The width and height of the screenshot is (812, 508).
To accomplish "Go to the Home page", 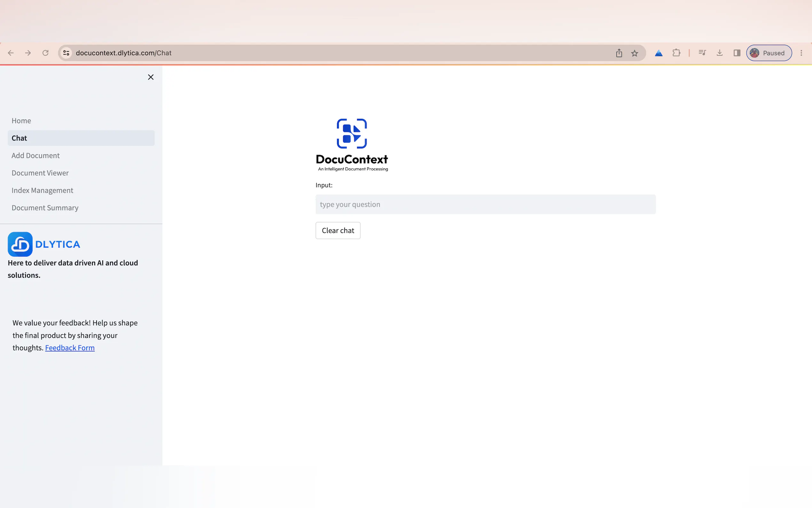I will (21, 121).
